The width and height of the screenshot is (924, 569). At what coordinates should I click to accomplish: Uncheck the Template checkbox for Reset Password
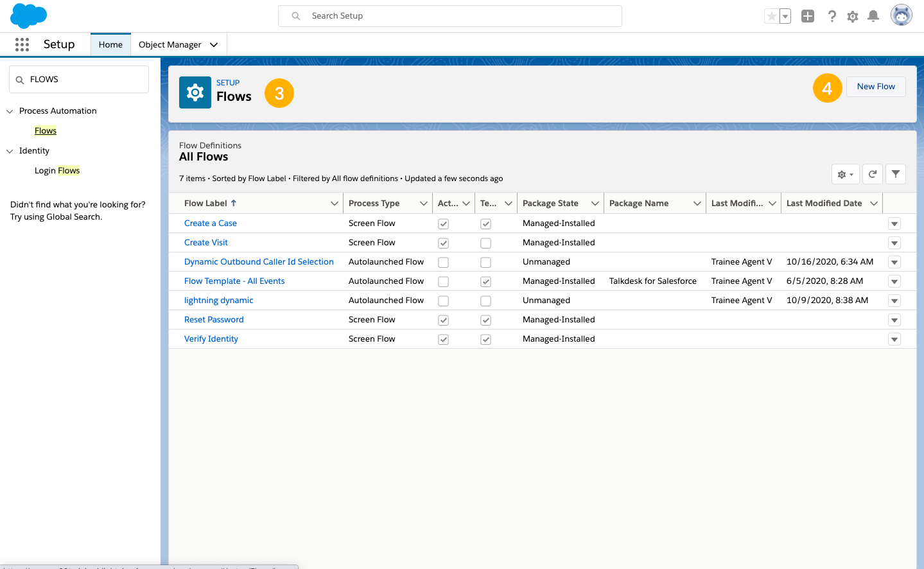point(485,320)
